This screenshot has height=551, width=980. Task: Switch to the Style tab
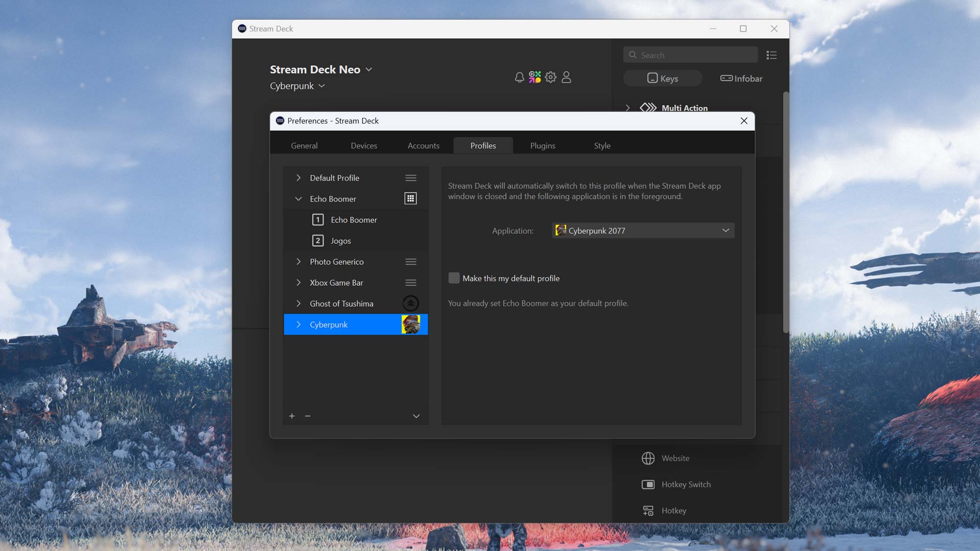(x=602, y=146)
